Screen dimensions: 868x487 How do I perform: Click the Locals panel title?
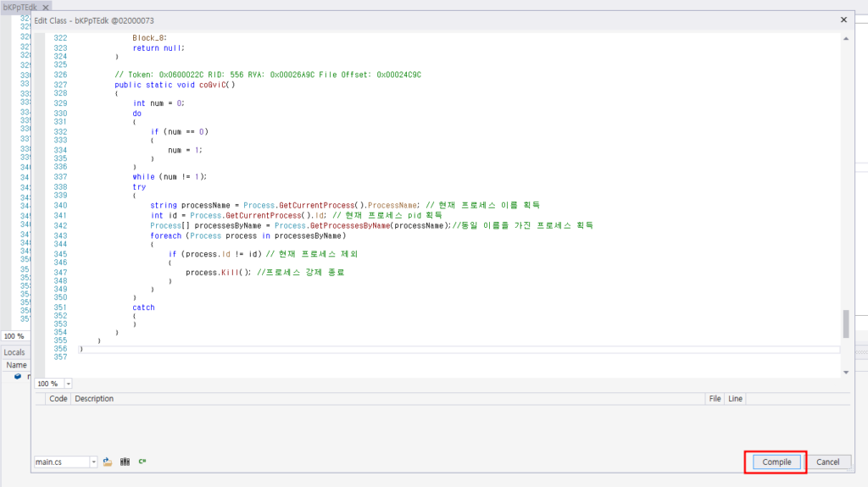click(x=14, y=352)
